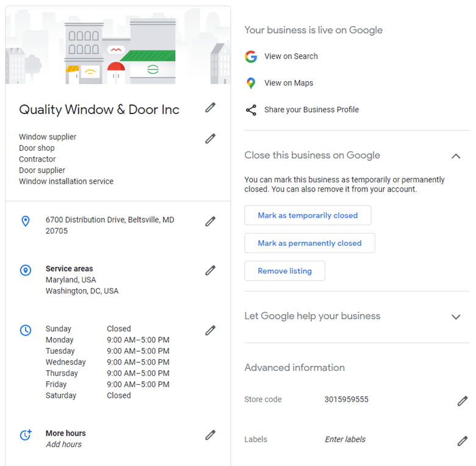Click the Enter labels placeholder field

(345, 439)
